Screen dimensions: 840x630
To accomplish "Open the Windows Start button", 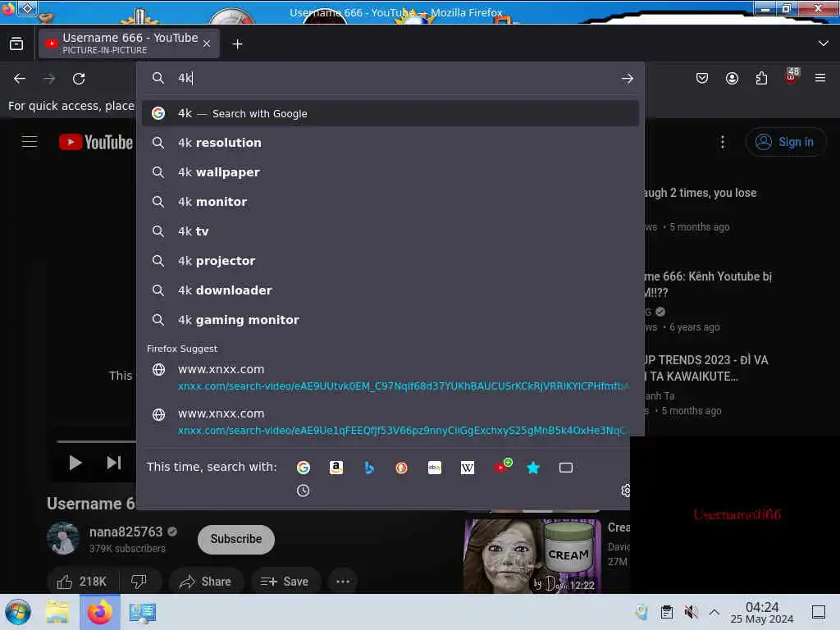I will click(x=18, y=612).
